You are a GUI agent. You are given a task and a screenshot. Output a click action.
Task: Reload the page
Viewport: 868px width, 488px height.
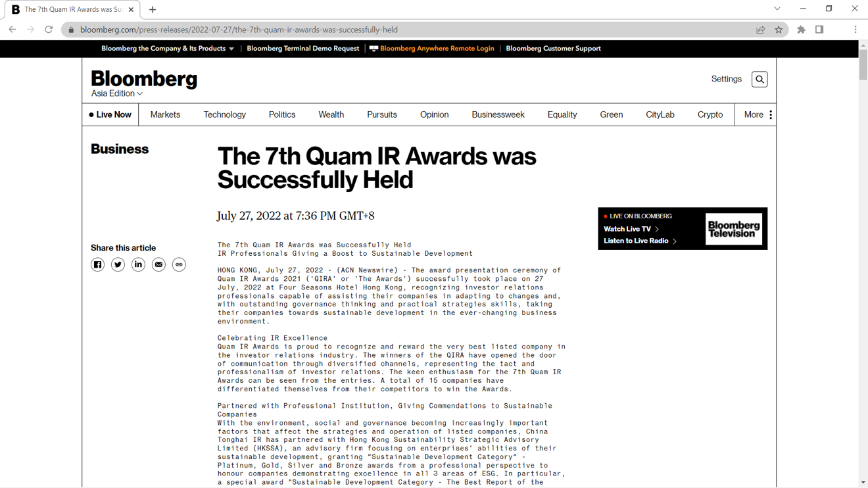click(49, 30)
